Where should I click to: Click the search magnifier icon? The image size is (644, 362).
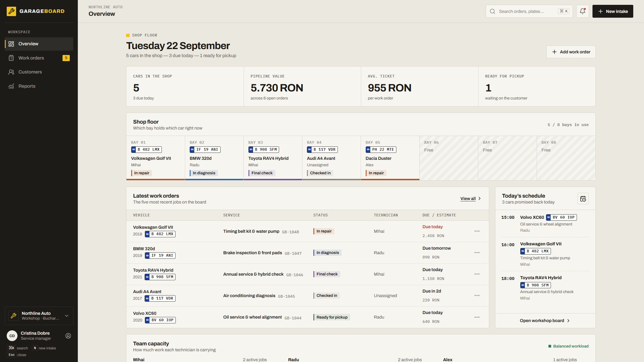point(492,11)
